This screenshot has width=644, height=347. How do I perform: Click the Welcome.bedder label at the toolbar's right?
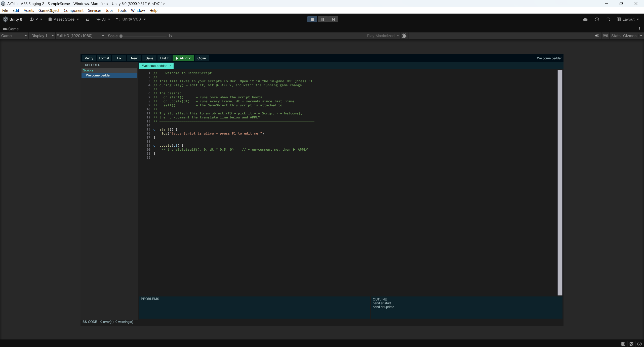tap(549, 58)
